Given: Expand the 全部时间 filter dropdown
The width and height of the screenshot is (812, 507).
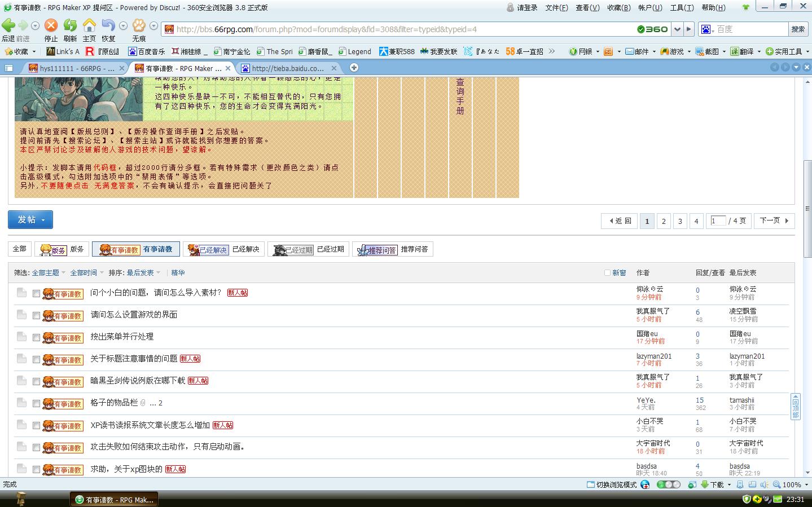Looking at the screenshot, I should [x=87, y=273].
